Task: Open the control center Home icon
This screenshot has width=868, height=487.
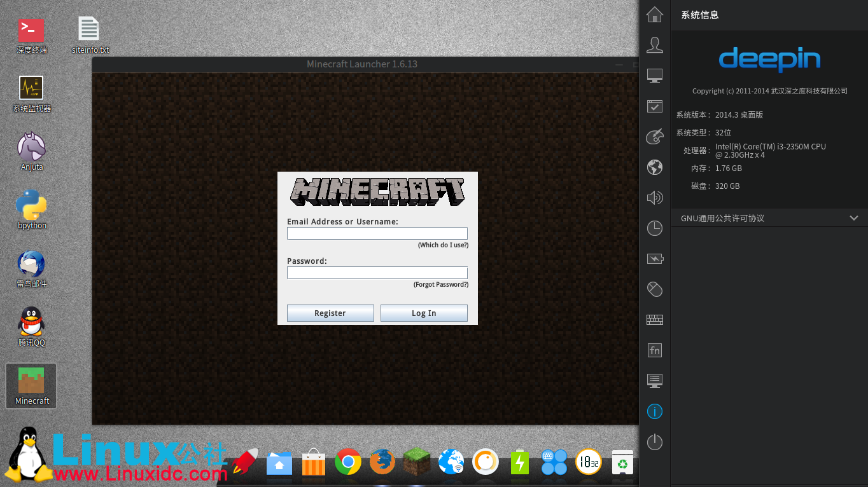Action: point(655,14)
